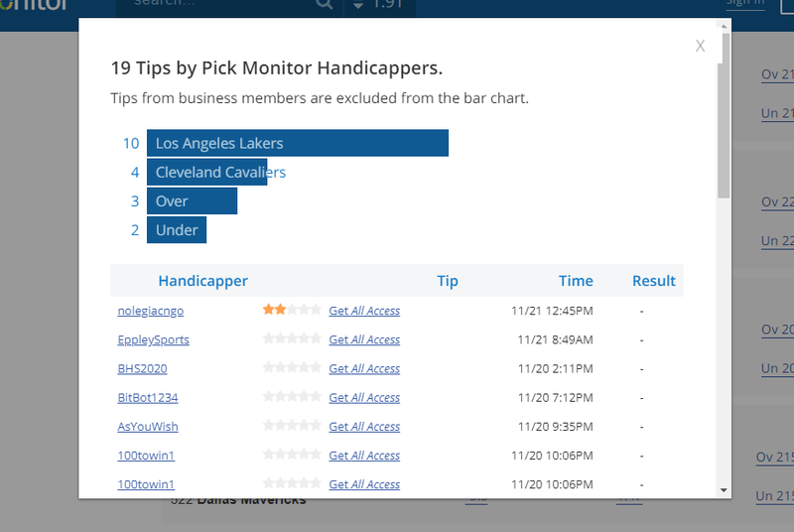The image size is (794, 532).
Task: Click BitBot1234 star rating
Action: tap(292, 396)
